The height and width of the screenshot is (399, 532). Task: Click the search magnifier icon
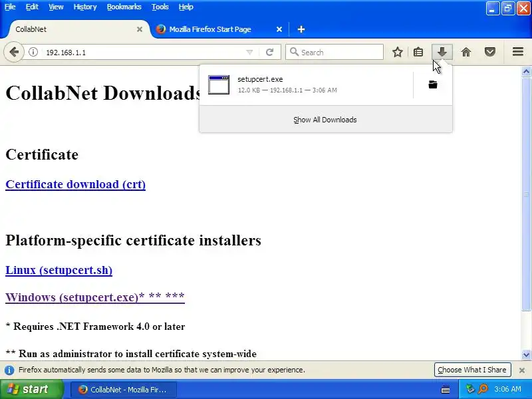pos(294,52)
